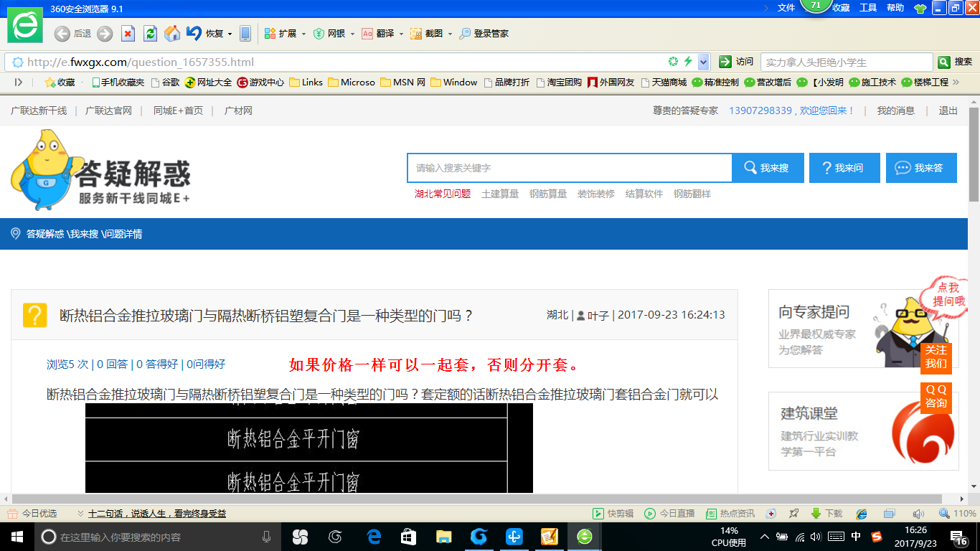The height and width of the screenshot is (551, 980).
Task: Show more bookmarks with the chevron
Action: [956, 83]
